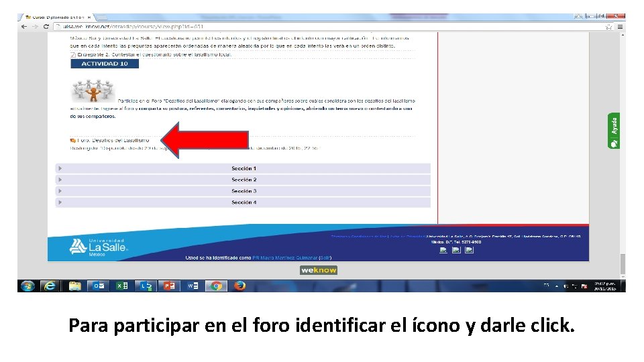Go back with browser back arrow
644x362 pixels.
click(x=24, y=27)
